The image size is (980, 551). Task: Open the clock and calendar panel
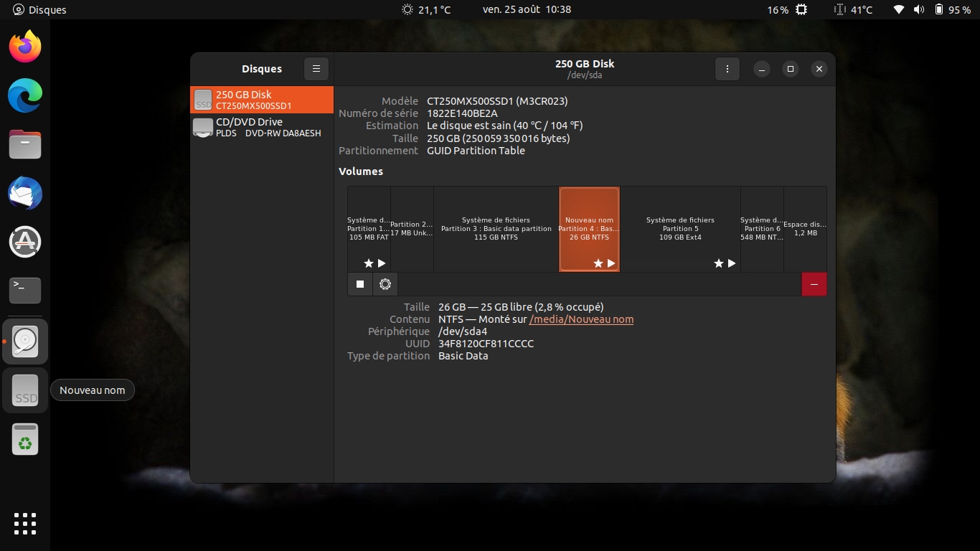pyautogui.click(x=527, y=9)
